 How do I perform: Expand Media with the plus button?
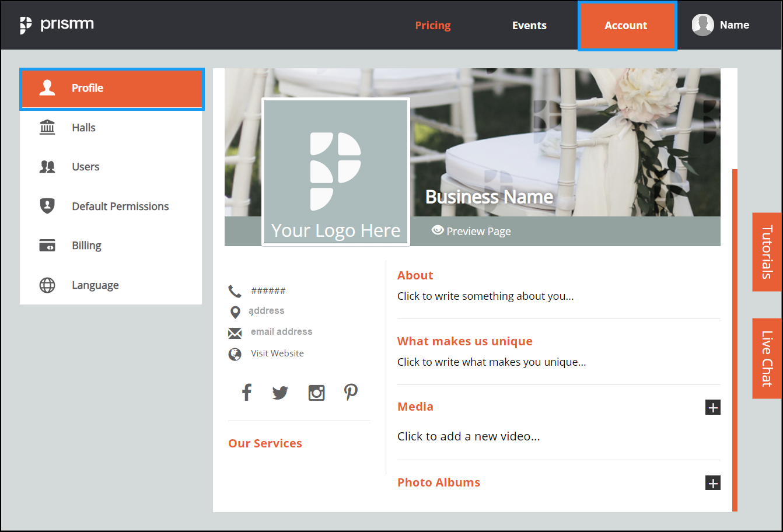pyautogui.click(x=713, y=407)
